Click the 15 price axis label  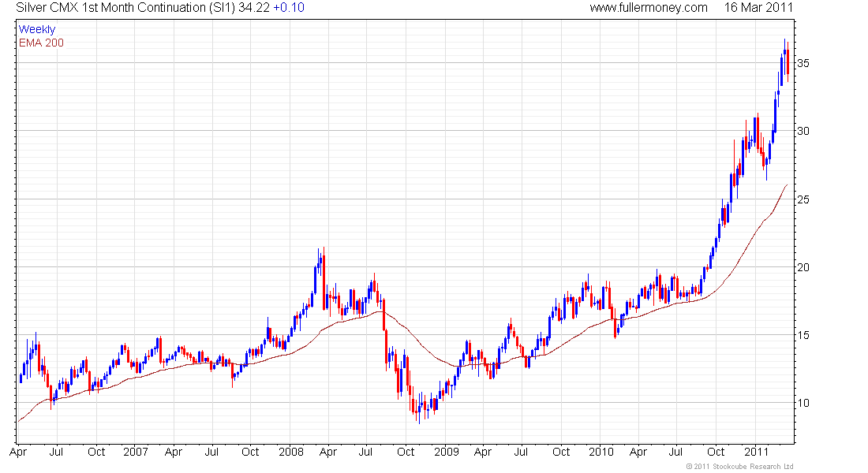pos(803,335)
